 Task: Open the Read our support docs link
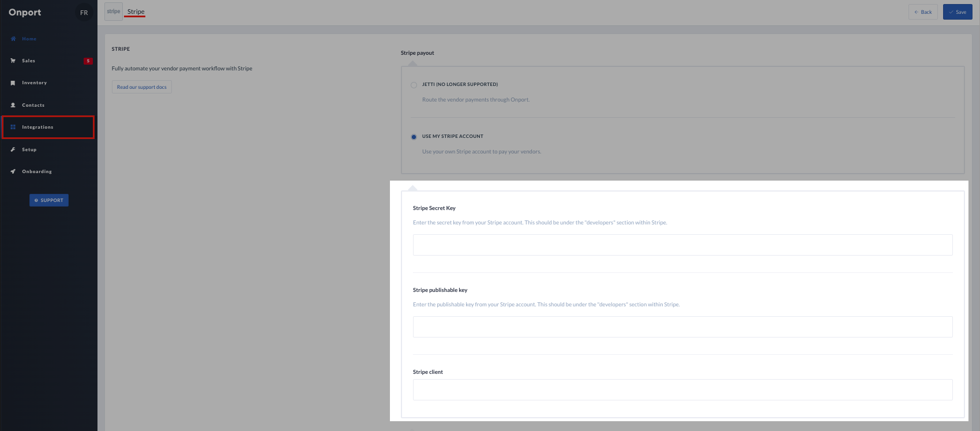[142, 87]
